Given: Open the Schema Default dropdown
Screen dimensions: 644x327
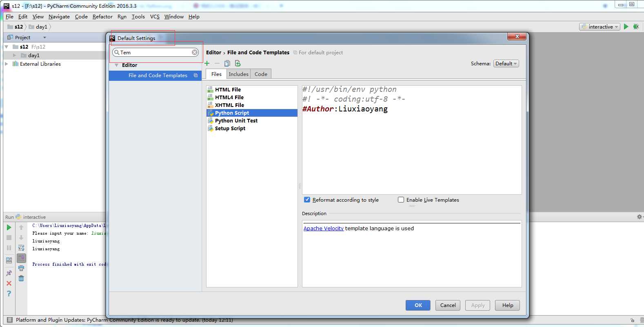Looking at the screenshot, I should [x=506, y=63].
